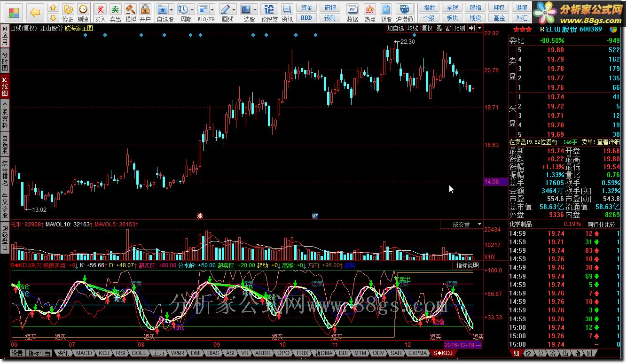Click the 加自选 button
Screen dimensions: 627x364
coord(395,28)
